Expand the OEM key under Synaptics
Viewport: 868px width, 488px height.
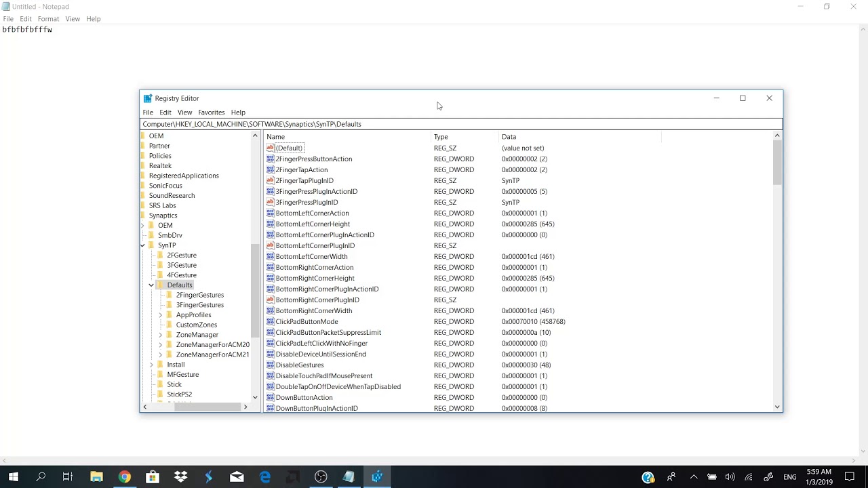(142, 225)
